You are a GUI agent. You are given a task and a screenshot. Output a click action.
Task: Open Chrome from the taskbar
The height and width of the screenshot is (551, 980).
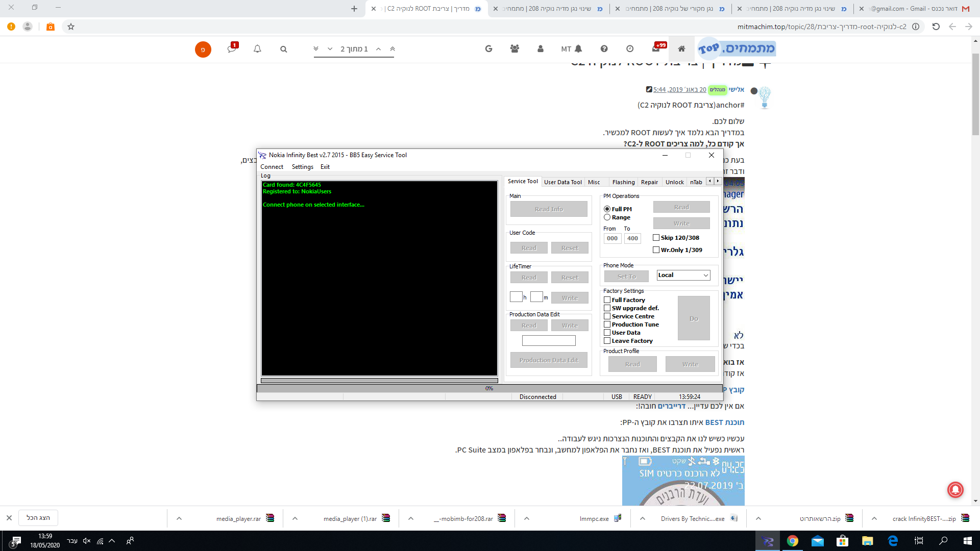(793, 541)
